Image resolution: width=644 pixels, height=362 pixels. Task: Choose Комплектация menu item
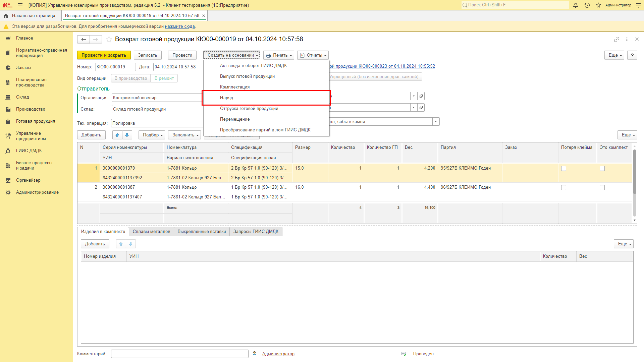point(266,87)
